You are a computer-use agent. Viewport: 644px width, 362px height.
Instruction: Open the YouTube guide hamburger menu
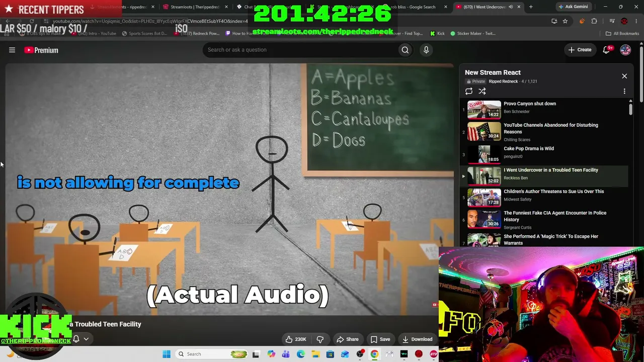point(12,50)
